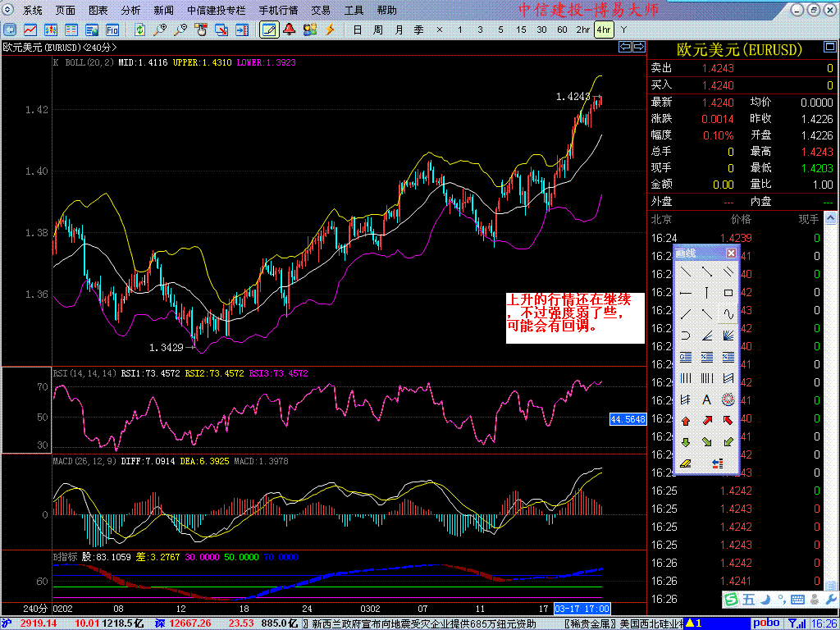Select the circular cycle wheel tool
This screenshot has height=630, width=840.
click(728, 399)
